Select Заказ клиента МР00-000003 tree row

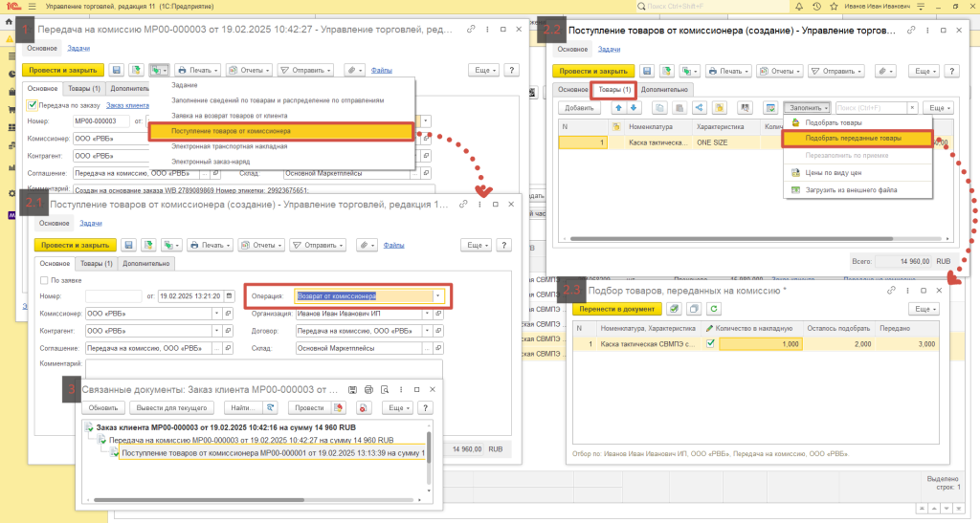click(x=226, y=427)
